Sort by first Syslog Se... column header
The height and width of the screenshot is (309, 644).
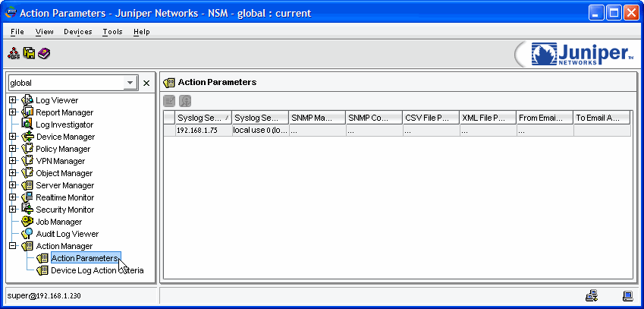(x=203, y=118)
